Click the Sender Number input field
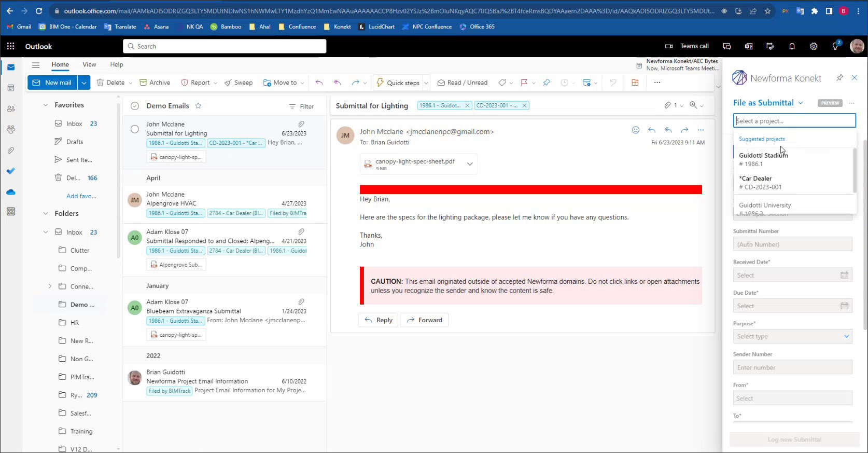The width and height of the screenshot is (868, 453). tap(792, 367)
